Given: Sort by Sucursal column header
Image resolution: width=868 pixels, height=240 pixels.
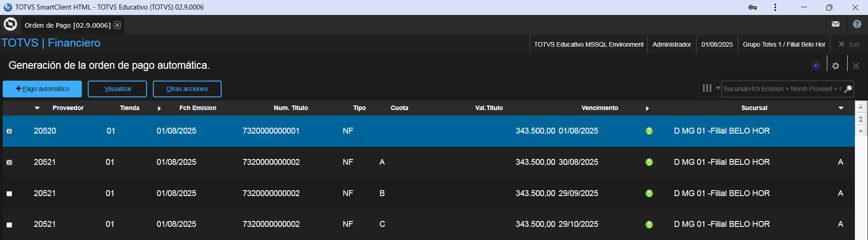Looking at the screenshot, I should [754, 108].
